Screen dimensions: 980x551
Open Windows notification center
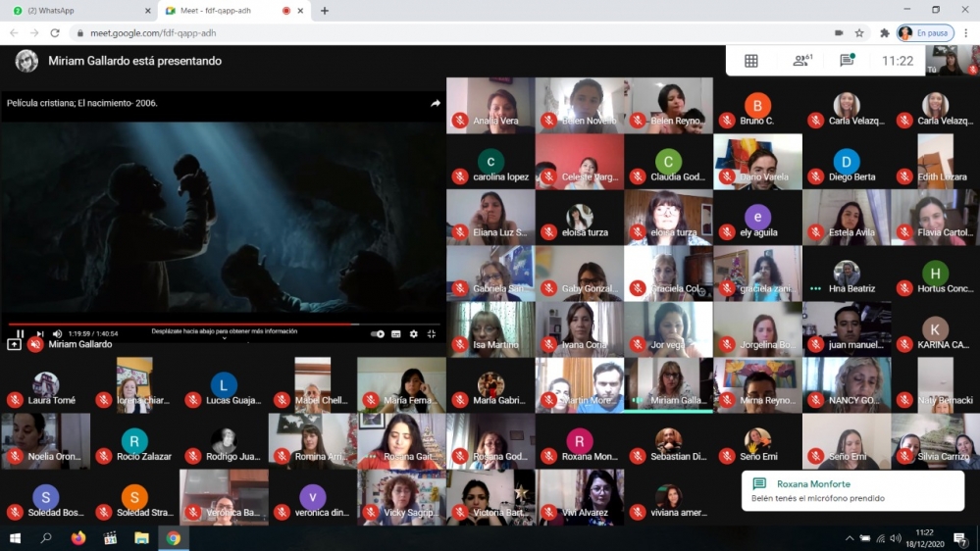[960, 538]
